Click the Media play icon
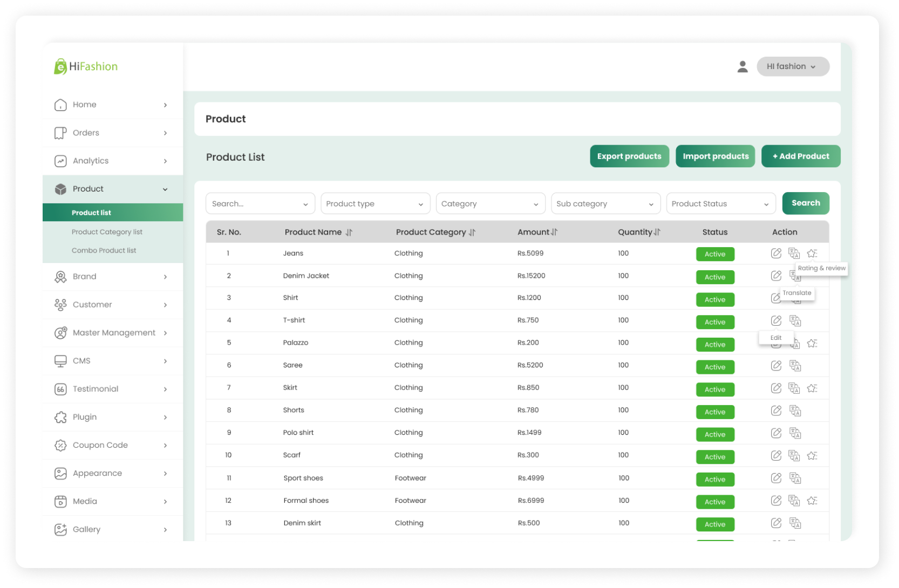The image size is (899, 588). (x=60, y=501)
